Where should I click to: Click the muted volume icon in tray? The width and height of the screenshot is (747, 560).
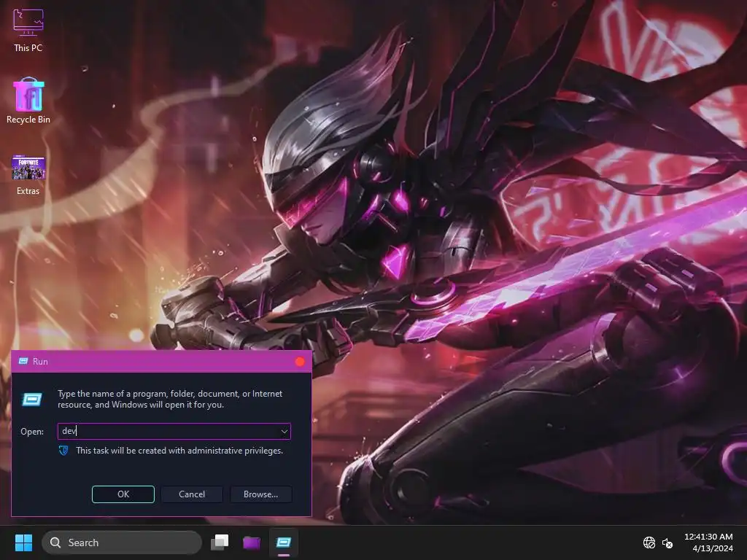(667, 542)
